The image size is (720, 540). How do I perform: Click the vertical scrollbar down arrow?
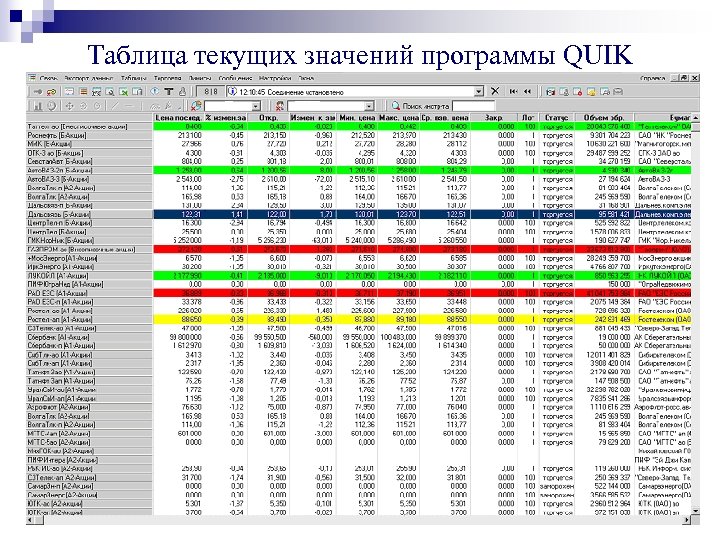click(x=696, y=511)
